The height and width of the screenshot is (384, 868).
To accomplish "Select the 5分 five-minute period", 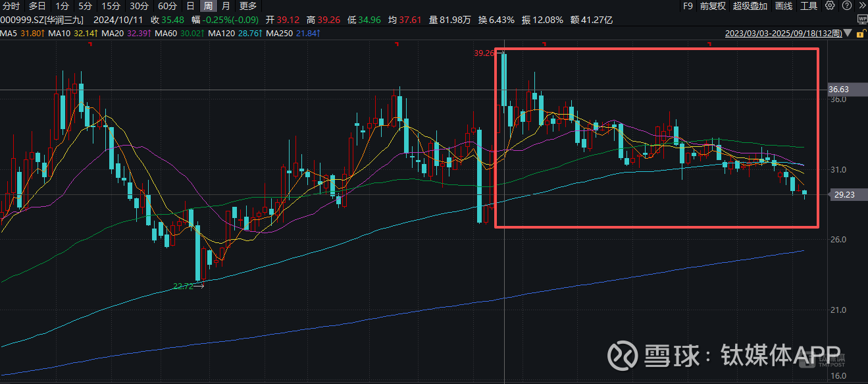I will tap(86, 6).
